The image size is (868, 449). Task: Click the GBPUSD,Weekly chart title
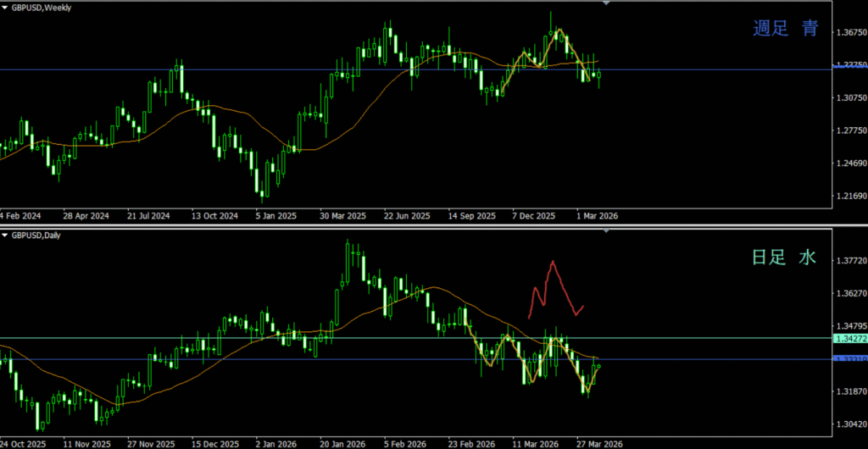point(42,7)
